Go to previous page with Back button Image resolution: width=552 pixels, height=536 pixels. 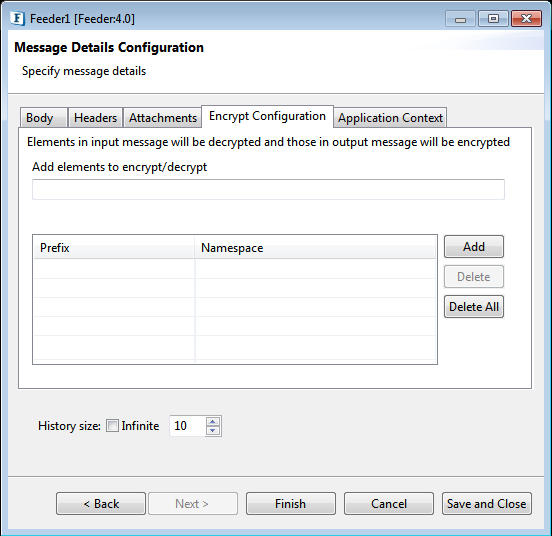click(101, 504)
